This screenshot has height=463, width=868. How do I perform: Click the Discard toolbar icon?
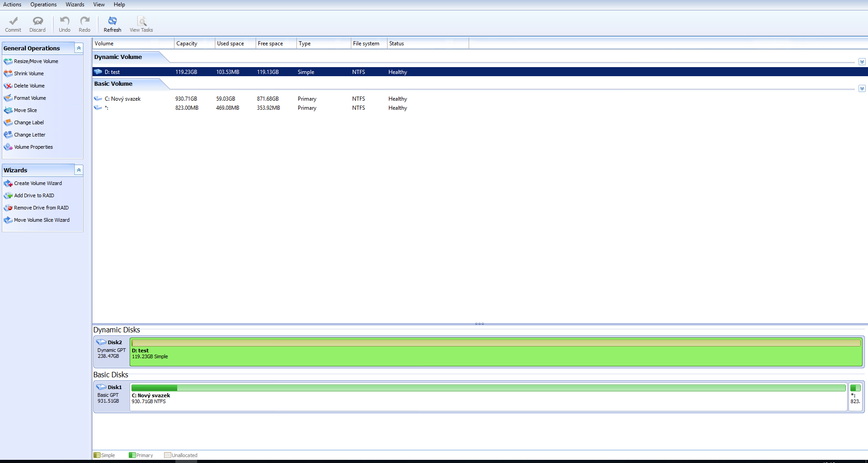(x=38, y=21)
